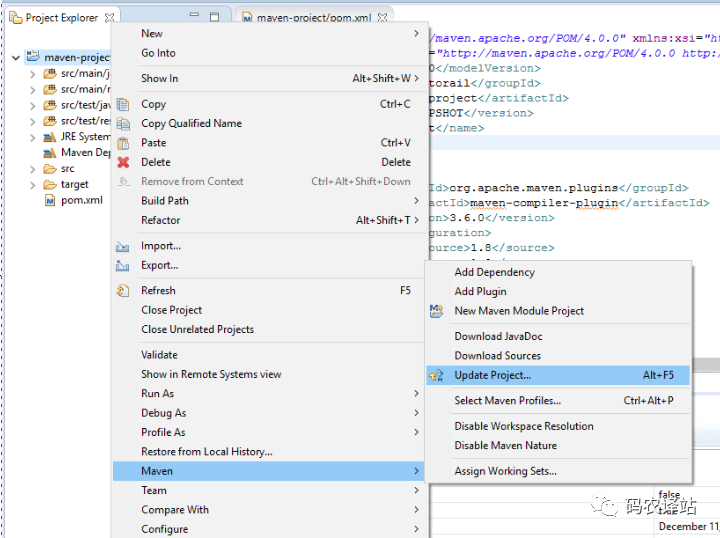Open the Compare With submenu
The height and width of the screenshot is (538, 720).
pyautogui.click(x=268, y=510)
